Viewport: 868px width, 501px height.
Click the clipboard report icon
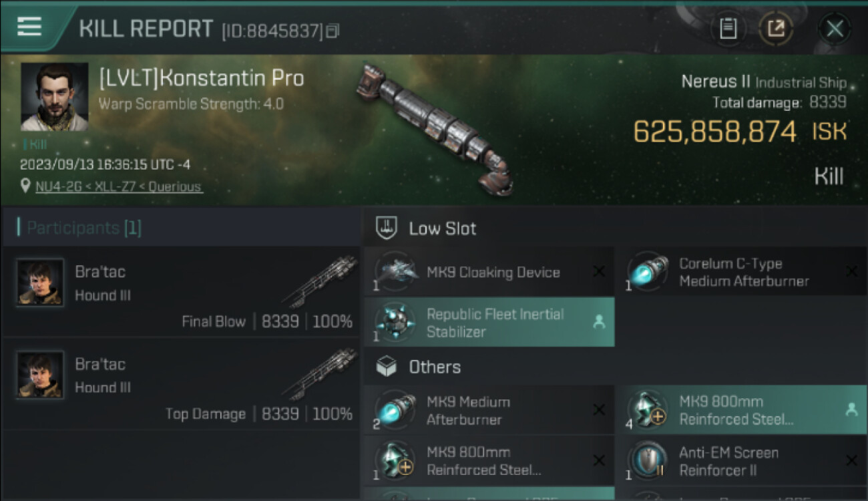pos(728,28)
